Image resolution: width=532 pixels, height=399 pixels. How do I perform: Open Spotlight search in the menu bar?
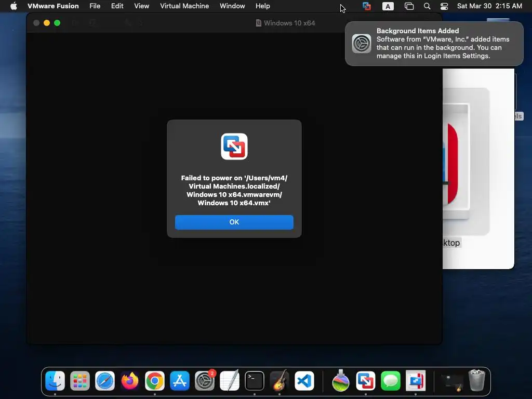pos(427,6)
